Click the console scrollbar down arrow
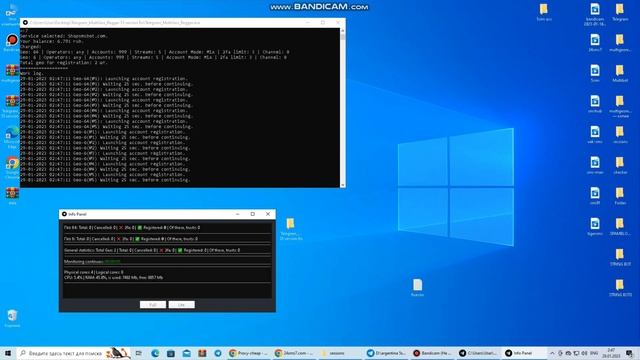640x360 pixels. pos(342,185)
